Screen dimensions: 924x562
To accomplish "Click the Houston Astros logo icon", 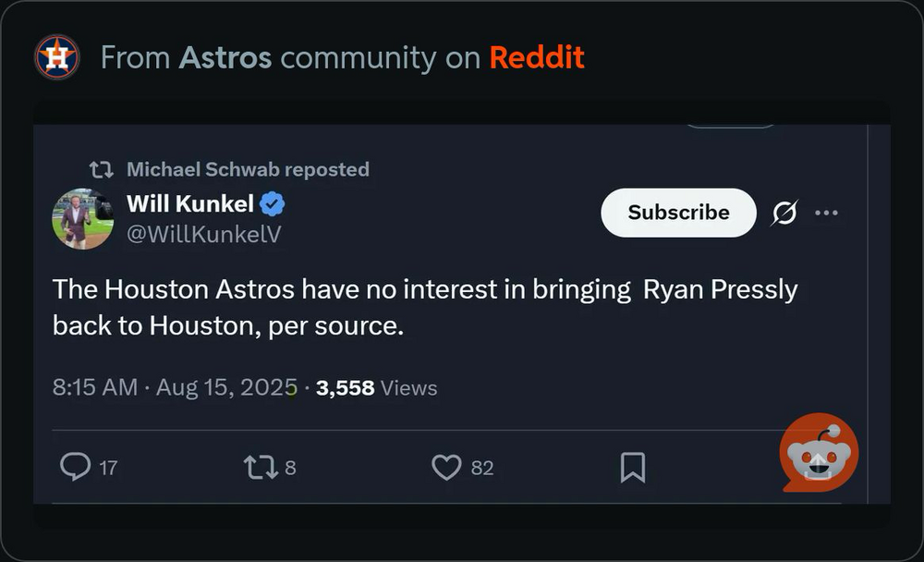I will coord(57,57).
